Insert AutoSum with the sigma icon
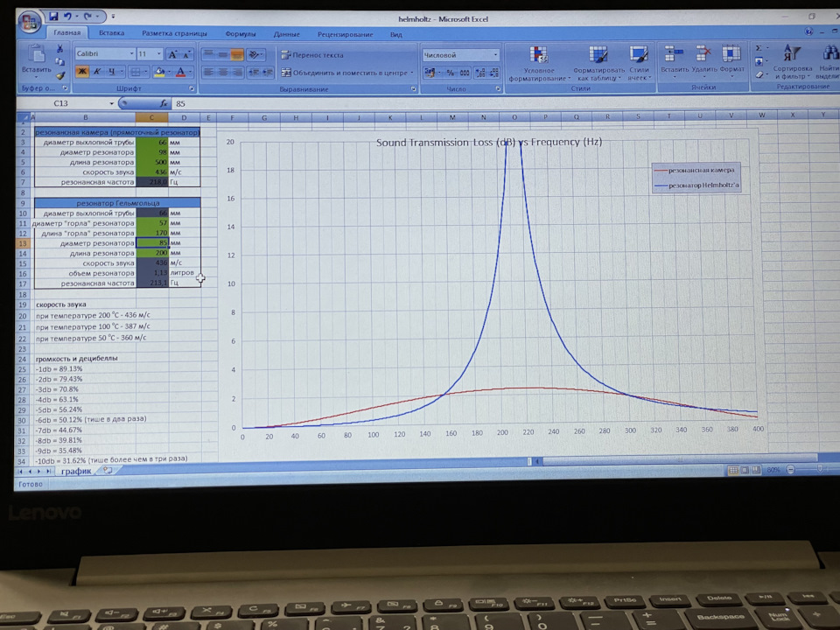This screenshot has height=630, width=840. (x=759, y=48)
